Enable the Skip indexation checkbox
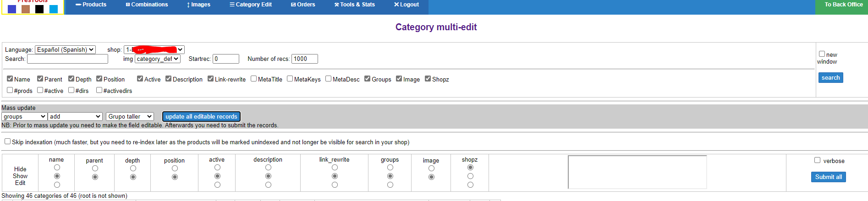 tap(7, 141)
